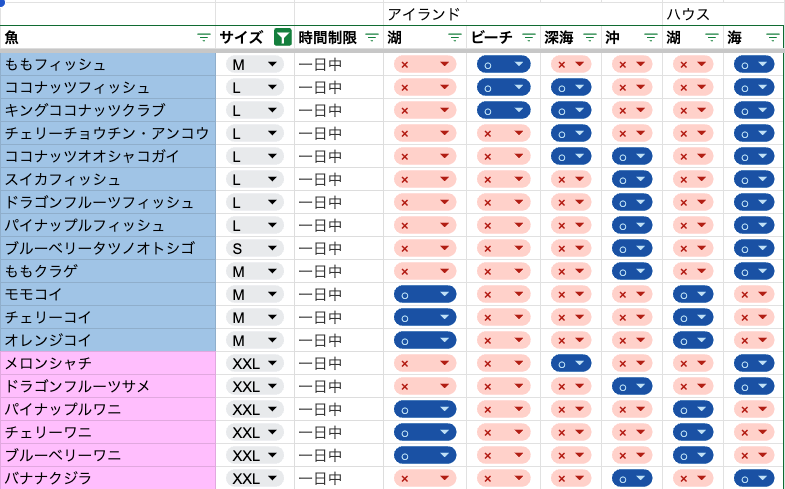Open the size dropdown for ココナッツフィッシュ

(255, 88)
